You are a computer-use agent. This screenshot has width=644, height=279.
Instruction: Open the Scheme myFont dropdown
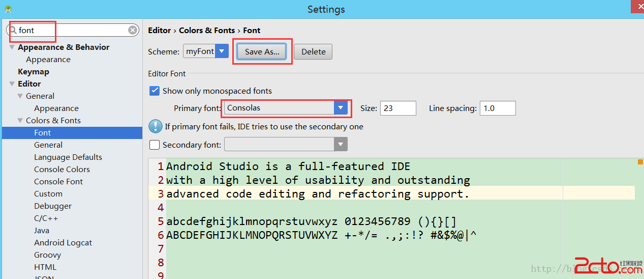pyautogui.click(x=222, y=51)
